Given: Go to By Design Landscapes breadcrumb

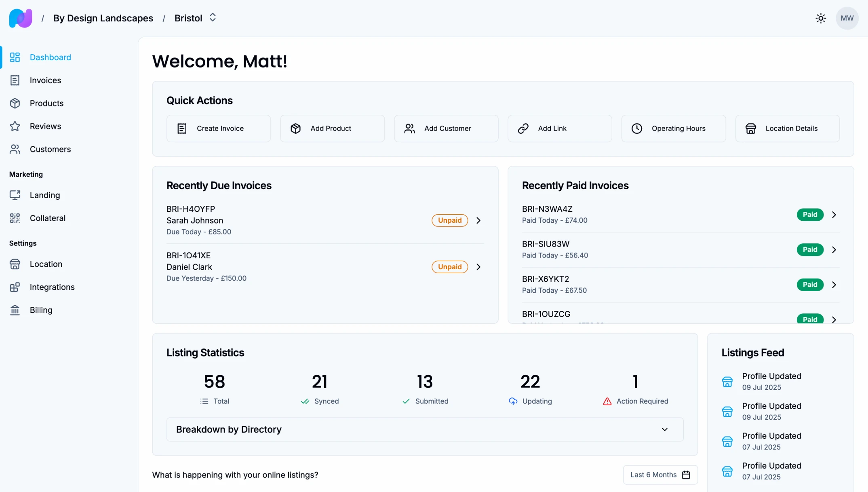Looking at the screenshot, I should (103, 18).
